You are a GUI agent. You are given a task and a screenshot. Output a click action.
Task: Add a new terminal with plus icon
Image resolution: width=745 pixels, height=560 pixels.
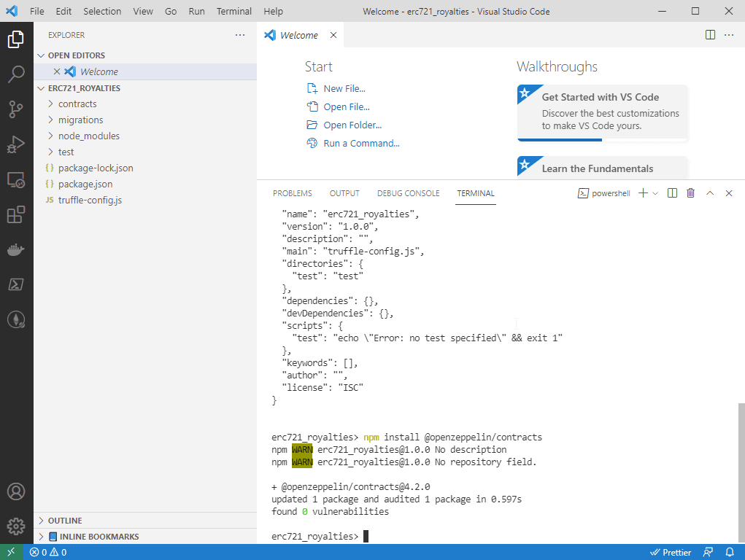pyautogui.click(x=643, y=192)
